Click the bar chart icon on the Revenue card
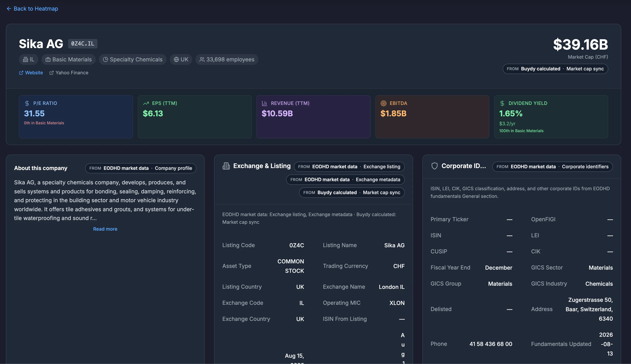 tap(264, 103)
